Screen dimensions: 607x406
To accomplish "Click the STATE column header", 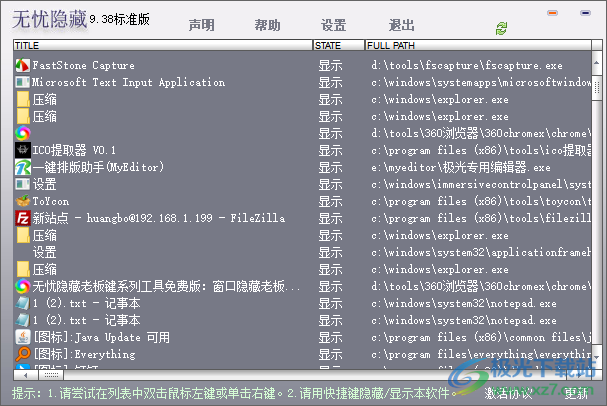I will 339,45.
